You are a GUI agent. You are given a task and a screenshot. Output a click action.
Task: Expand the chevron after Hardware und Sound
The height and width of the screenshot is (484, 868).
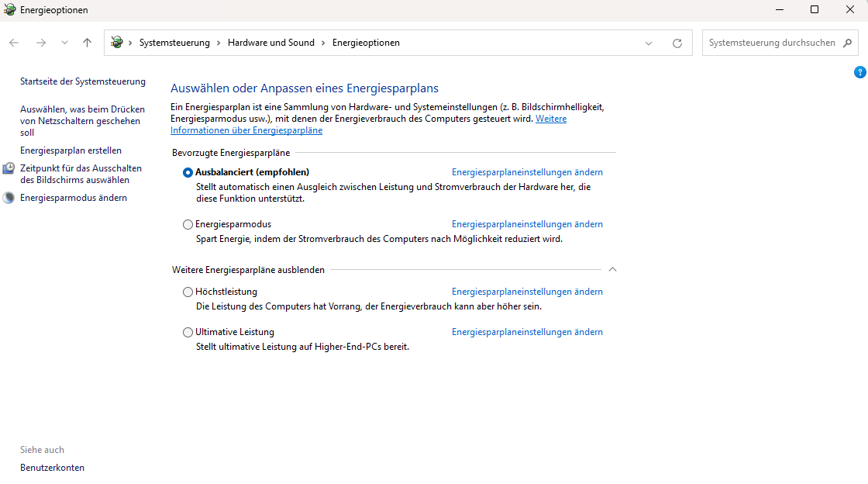[323, 43]
